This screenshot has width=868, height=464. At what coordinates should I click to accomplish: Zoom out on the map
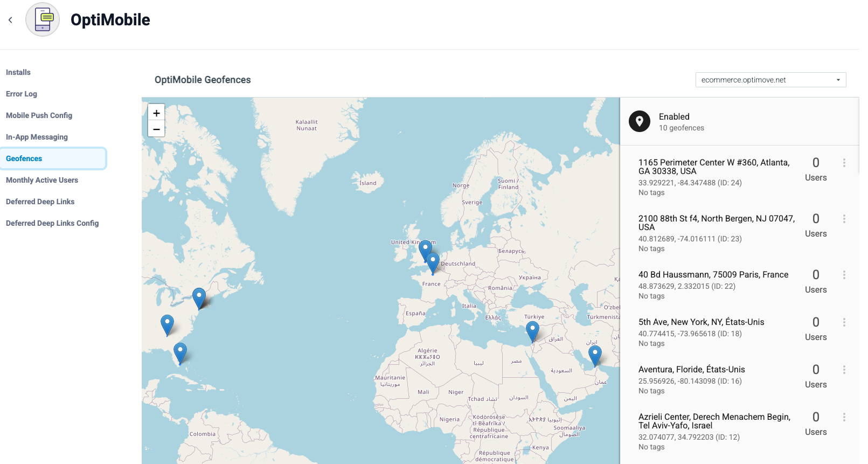[x=156, y=129]
